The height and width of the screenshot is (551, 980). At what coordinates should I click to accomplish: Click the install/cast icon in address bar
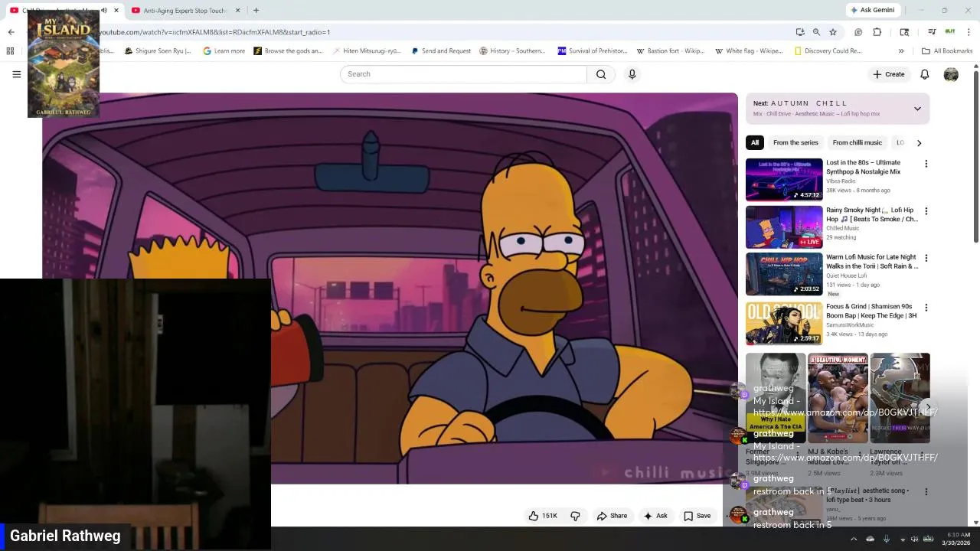pyautogui.click(x=800, y=32)
